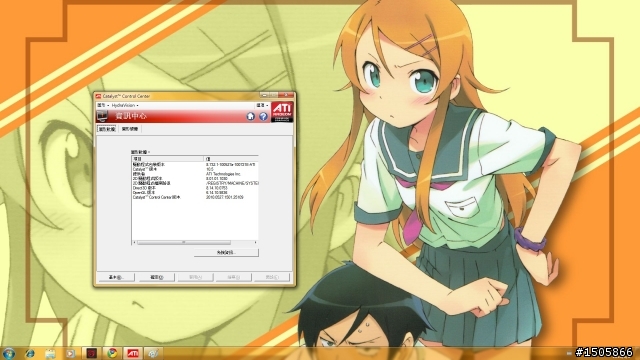Click the monitor icon beside 資訊中心 heading
This screenshot has width=640, height=360.
pos(102,116)
